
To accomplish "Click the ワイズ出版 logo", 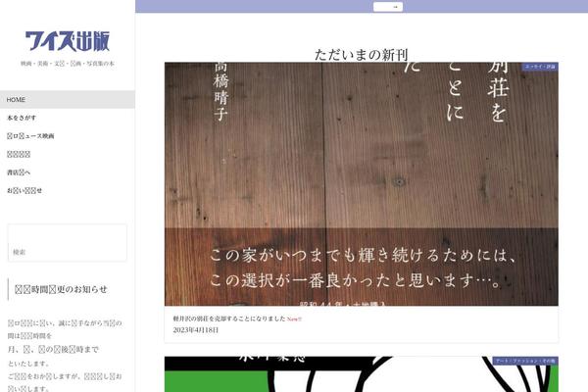I will click(x=68, y=41).
